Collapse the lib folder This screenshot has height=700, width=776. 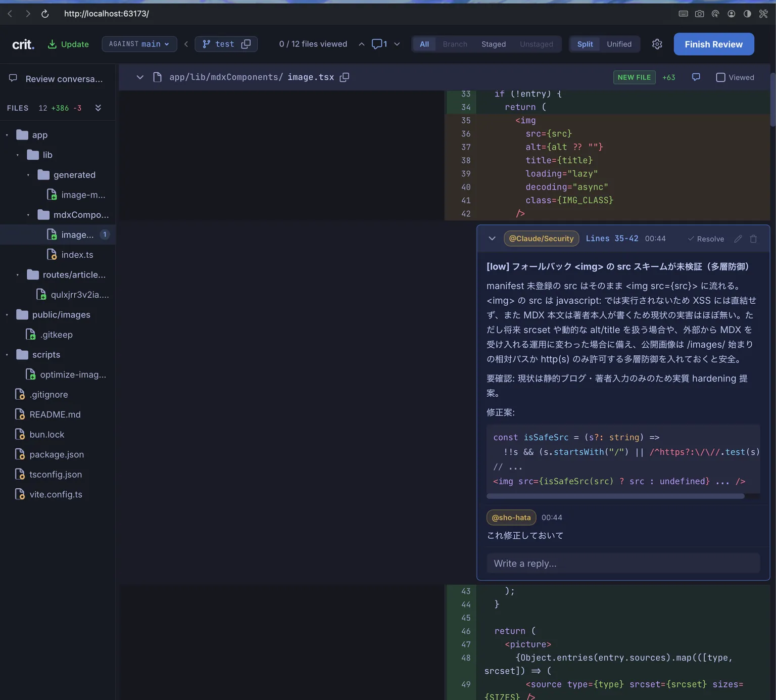18,155
